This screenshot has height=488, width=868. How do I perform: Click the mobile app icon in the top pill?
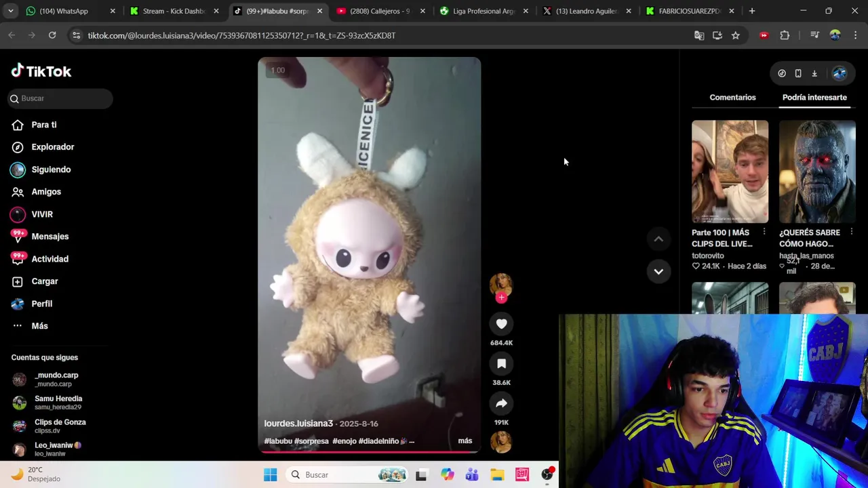click(798, 73)
